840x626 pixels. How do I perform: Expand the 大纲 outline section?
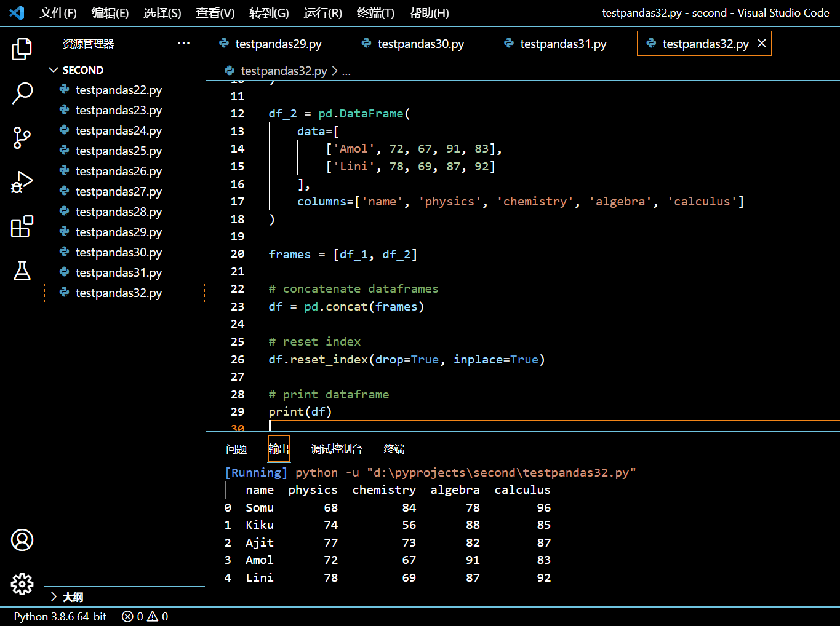click(54, 596)
